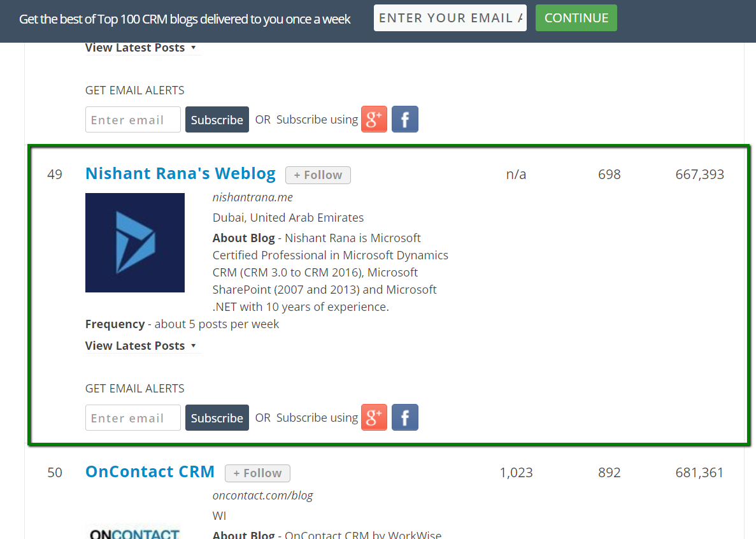Click Google+ icon above the rank 49 listing
The height and width of the screenshot is (539, 756).
tap(374, 120)
